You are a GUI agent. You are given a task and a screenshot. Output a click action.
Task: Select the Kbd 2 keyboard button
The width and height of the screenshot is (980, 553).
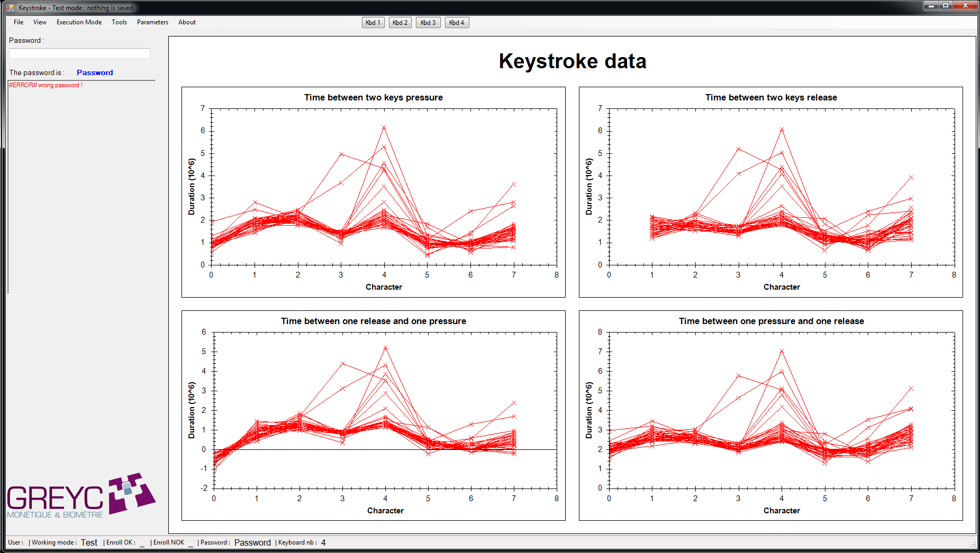coord(400,22)
